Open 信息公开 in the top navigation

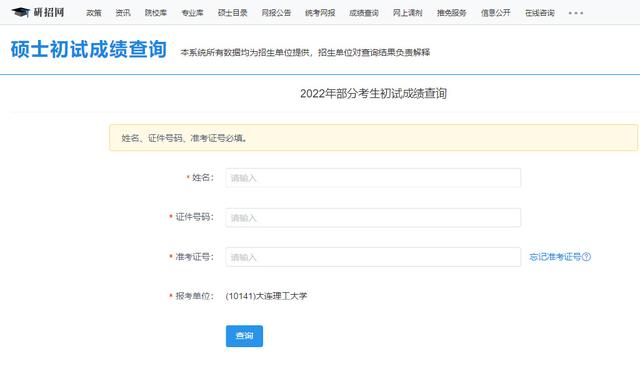point(496,13)
